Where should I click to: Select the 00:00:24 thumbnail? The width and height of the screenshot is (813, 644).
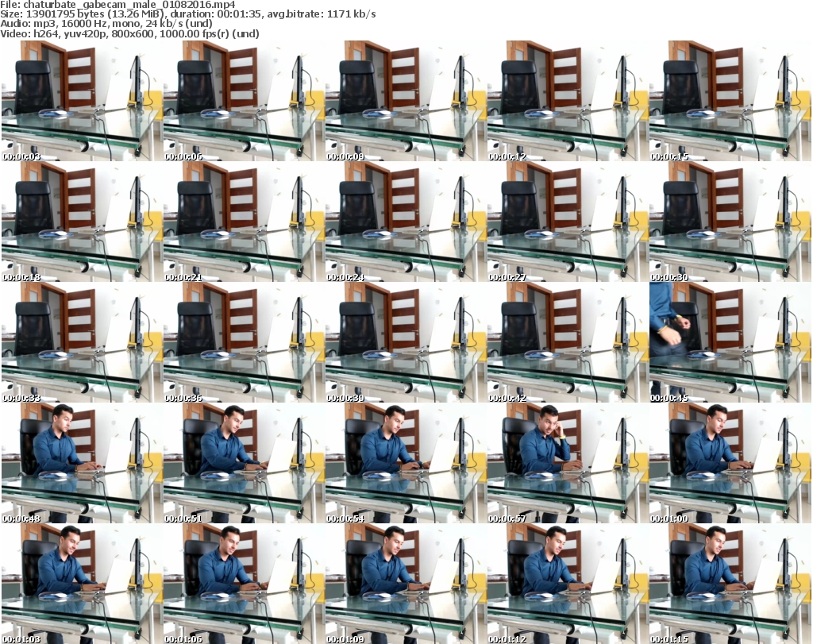[406, 222]
